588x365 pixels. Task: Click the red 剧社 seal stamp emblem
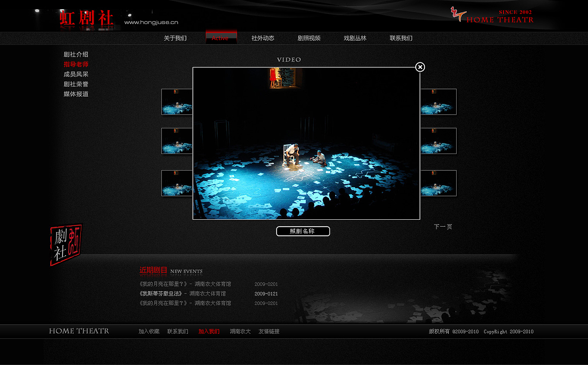tap(66, 245)
